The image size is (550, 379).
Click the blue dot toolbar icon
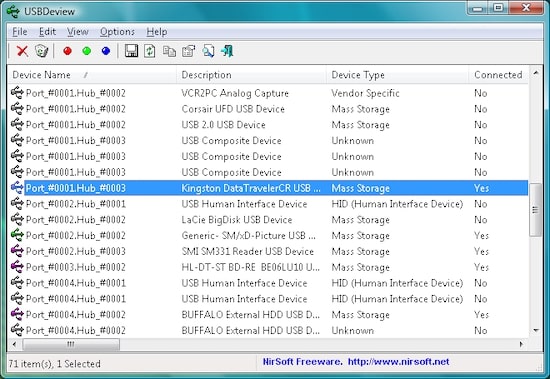point(106,51)
